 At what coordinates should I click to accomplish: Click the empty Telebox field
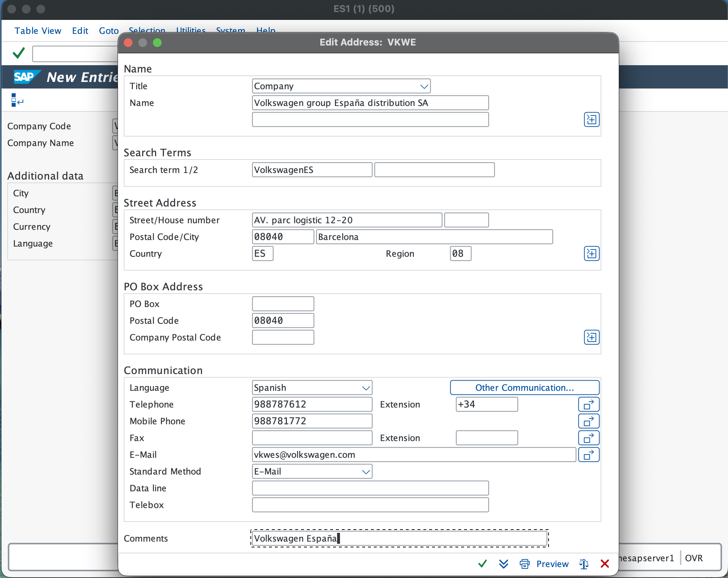pyautogui.click(x=370, y=505)
